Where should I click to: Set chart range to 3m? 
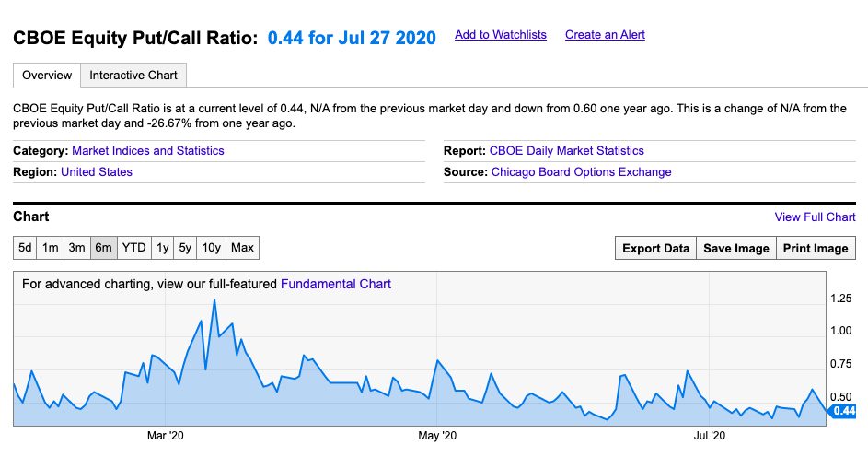pyautogui.click(x=76, y=248)
